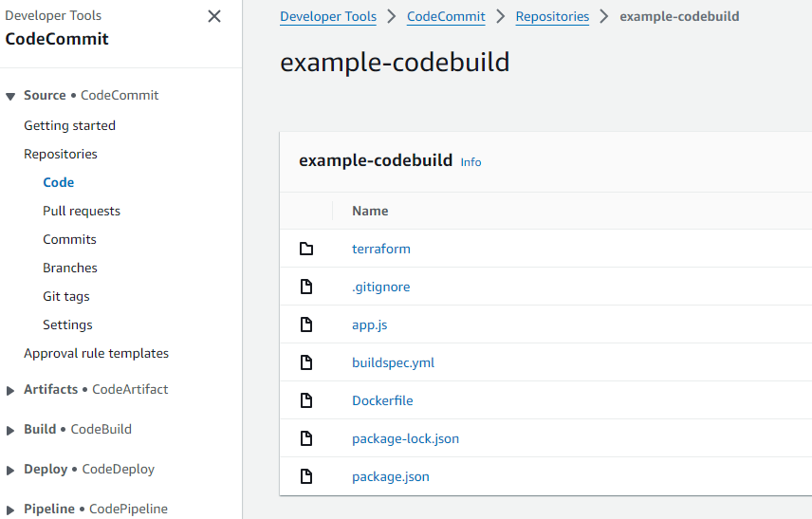Open Git tags
The height and width of the screenshot is (519, 812).
click(66, 296)
